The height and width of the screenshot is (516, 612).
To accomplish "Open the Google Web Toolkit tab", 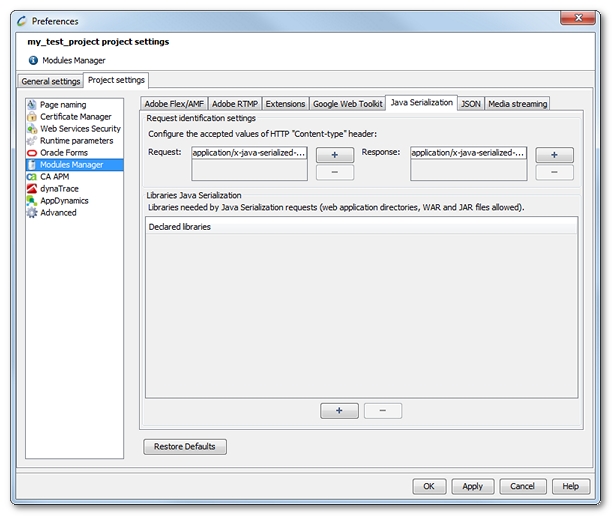I will point(347,104).
